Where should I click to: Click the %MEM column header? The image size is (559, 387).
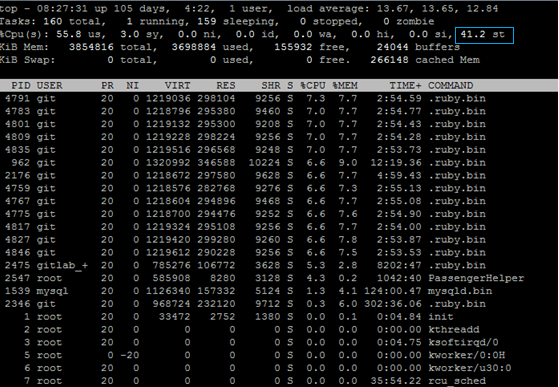pos(345,86)
